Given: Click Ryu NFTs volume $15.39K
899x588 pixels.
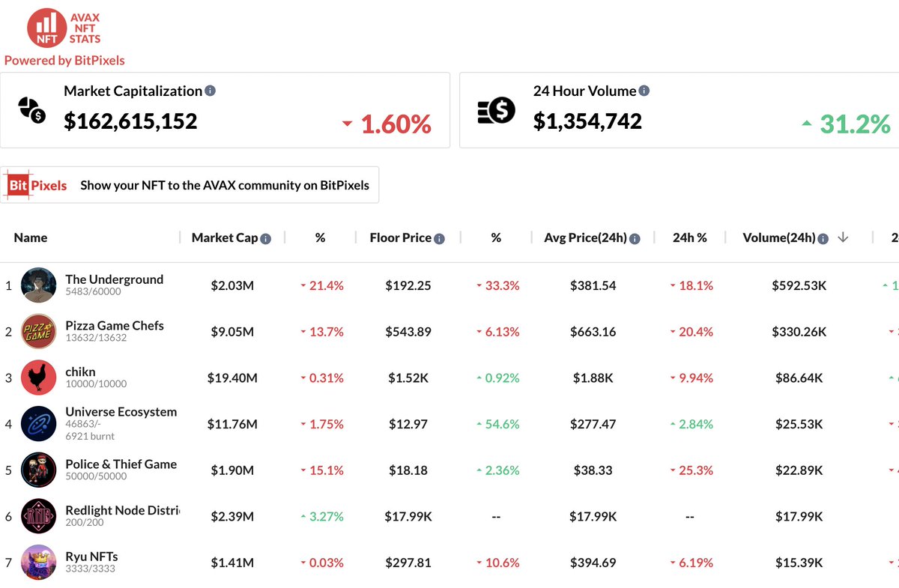Looking at the screenshot, I should (x=799, y=562).
